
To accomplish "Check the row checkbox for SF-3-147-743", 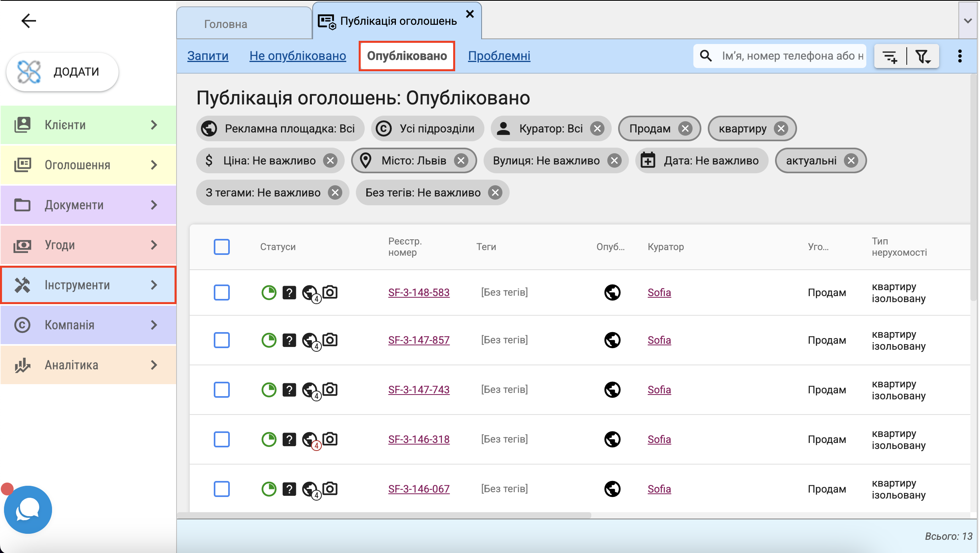I will click(221, 390).
